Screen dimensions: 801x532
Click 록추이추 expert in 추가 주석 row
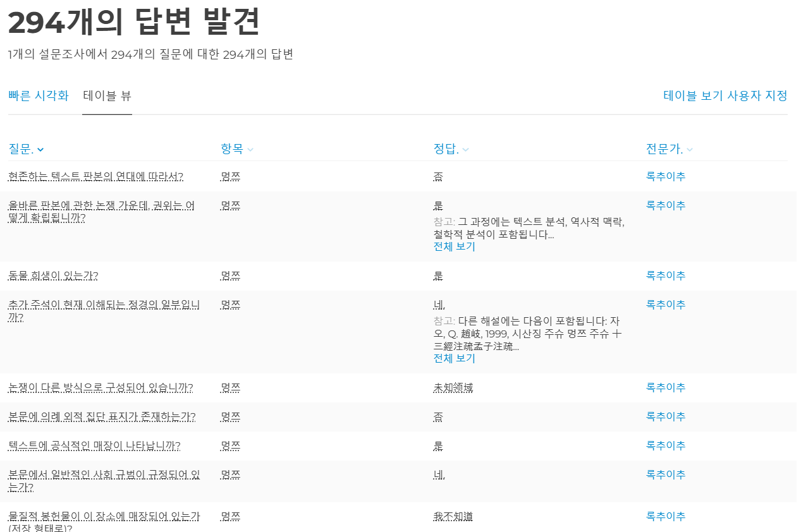pos(665,305)
